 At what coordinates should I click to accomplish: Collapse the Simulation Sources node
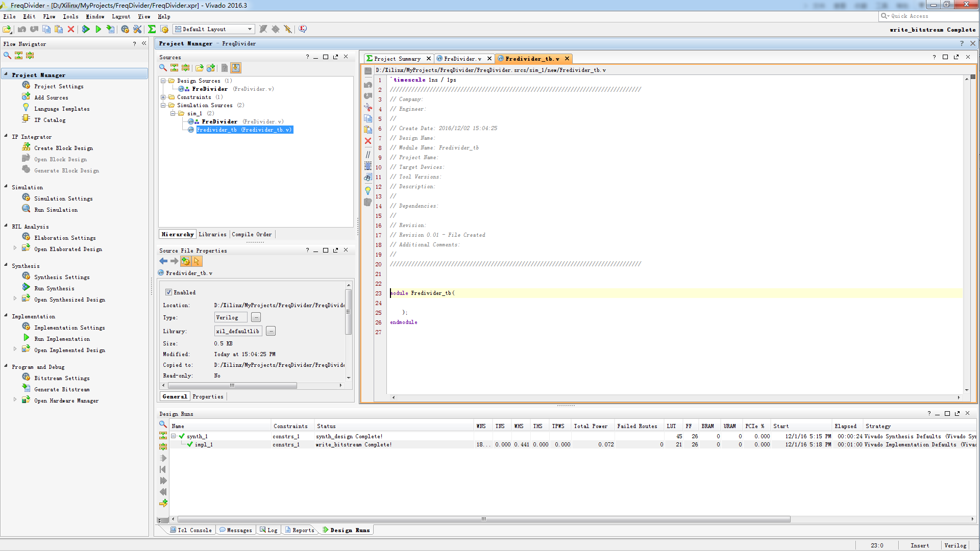163,105
